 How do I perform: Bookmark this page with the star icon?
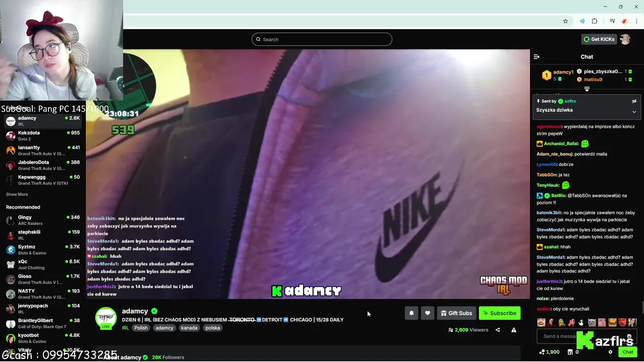[566, 21]
